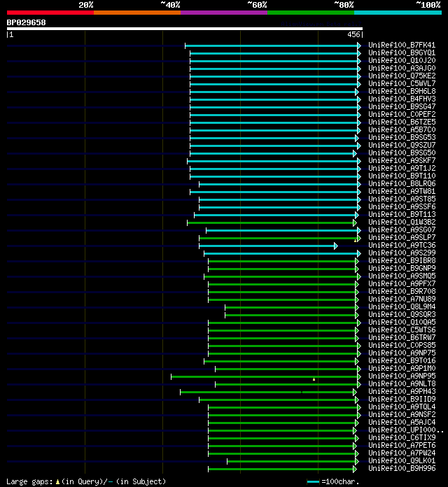Click the cyan ~100% legend color segment

[398, 13]
